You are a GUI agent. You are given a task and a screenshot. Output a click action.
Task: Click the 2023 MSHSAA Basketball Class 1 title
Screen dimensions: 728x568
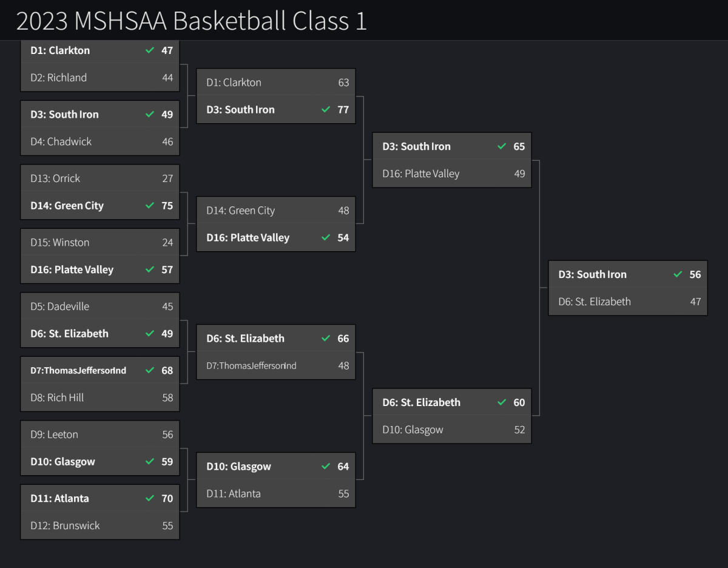coord(192,21)
